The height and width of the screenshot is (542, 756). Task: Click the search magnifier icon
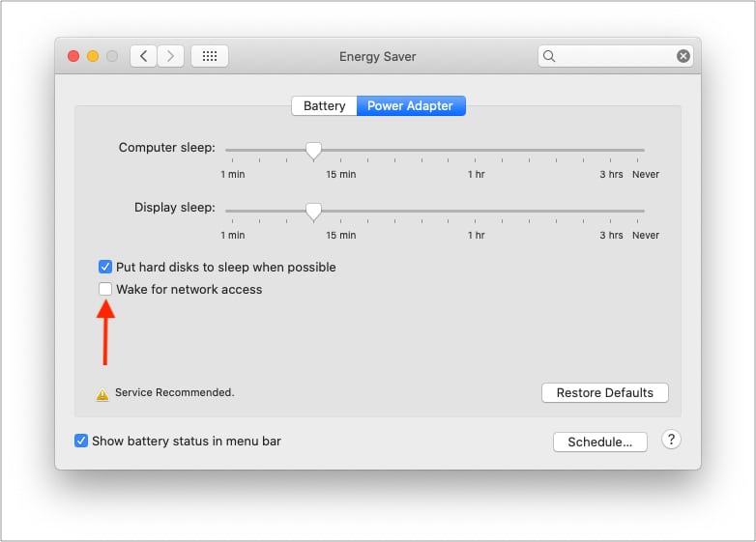click(549, 56)
